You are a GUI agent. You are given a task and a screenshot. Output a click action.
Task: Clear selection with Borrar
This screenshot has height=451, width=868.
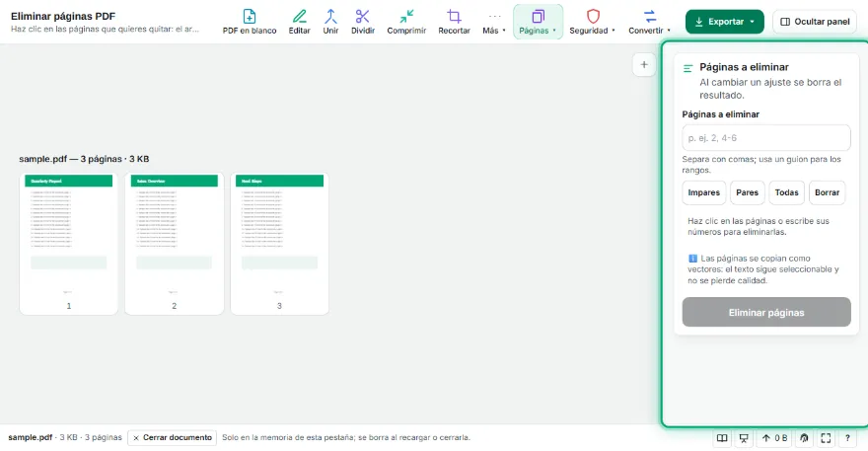pos(827,192)
